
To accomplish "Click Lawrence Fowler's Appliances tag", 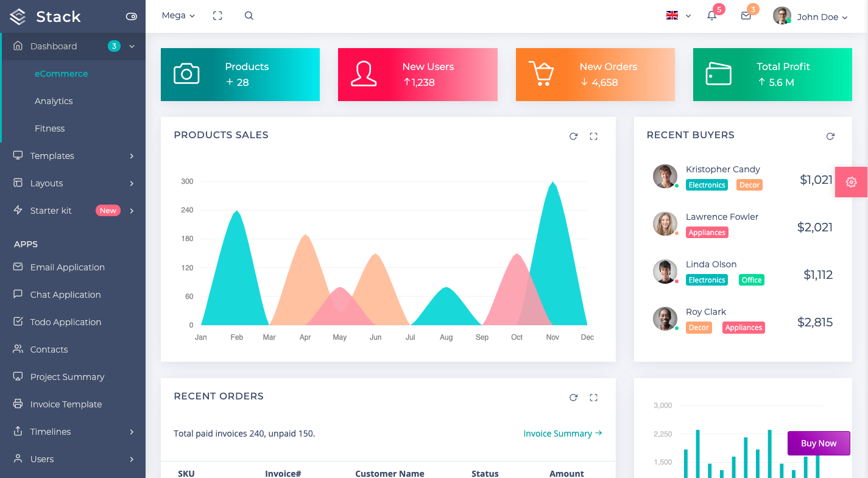I will pyautogui.click(x=707, y=233).
